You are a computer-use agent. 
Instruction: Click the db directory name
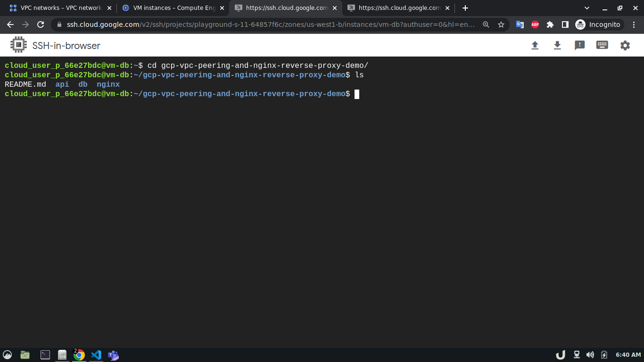83,84
